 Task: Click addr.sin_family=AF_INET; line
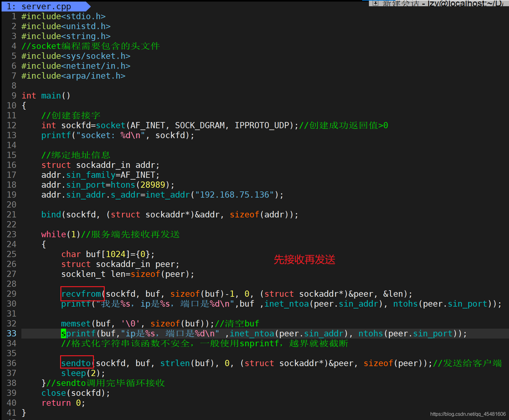pyautogui.click(x=100, y=175)
